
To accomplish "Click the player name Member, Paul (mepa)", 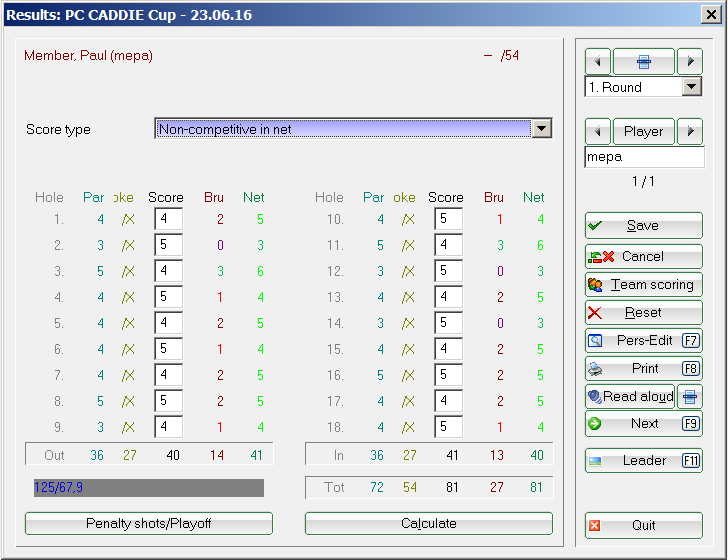I will coord(88,56).
